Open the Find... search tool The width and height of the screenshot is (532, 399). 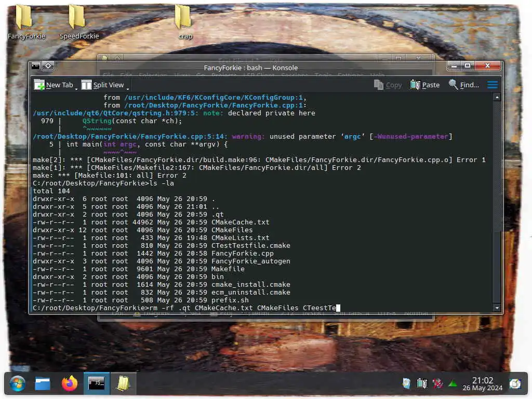point(464,85)
